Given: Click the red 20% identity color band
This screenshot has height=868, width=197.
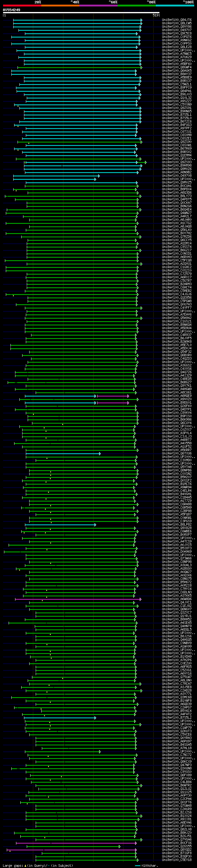Looking at the screenshot, I should (22, 6).
